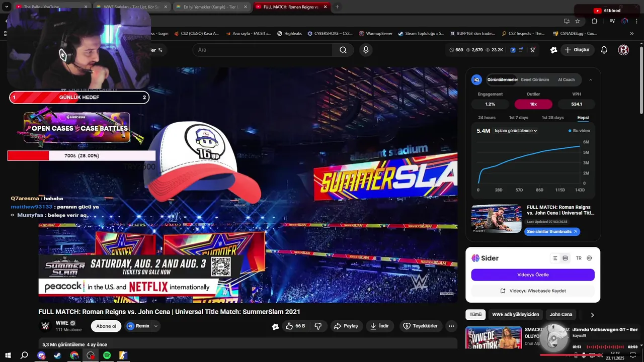This screenshot has height=362, width=644.
Task: Click the page vertical scrollbar
Action: pyautogui.click(x=641, y=80)
